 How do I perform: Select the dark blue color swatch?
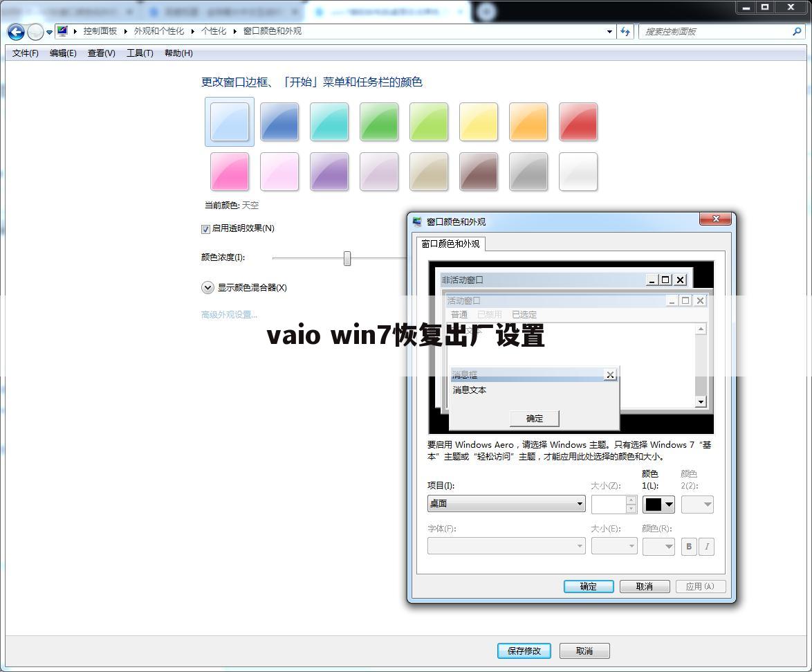[x=279, y=122]
